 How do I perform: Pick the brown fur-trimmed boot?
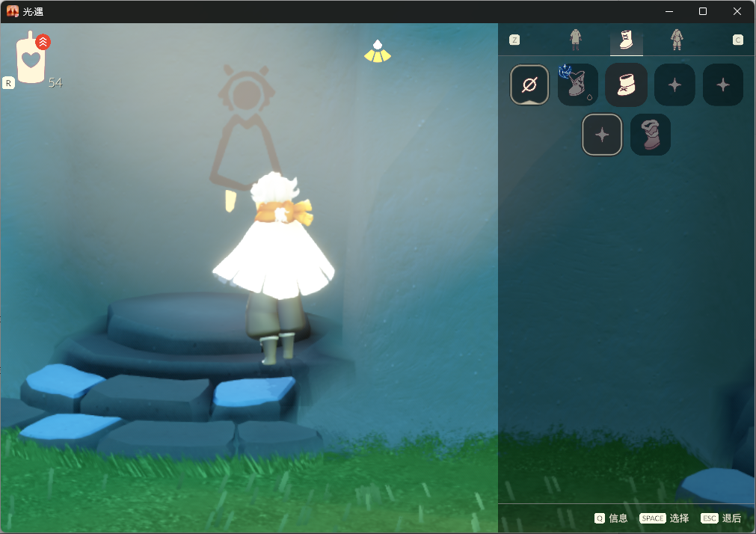tap(651, 135)
